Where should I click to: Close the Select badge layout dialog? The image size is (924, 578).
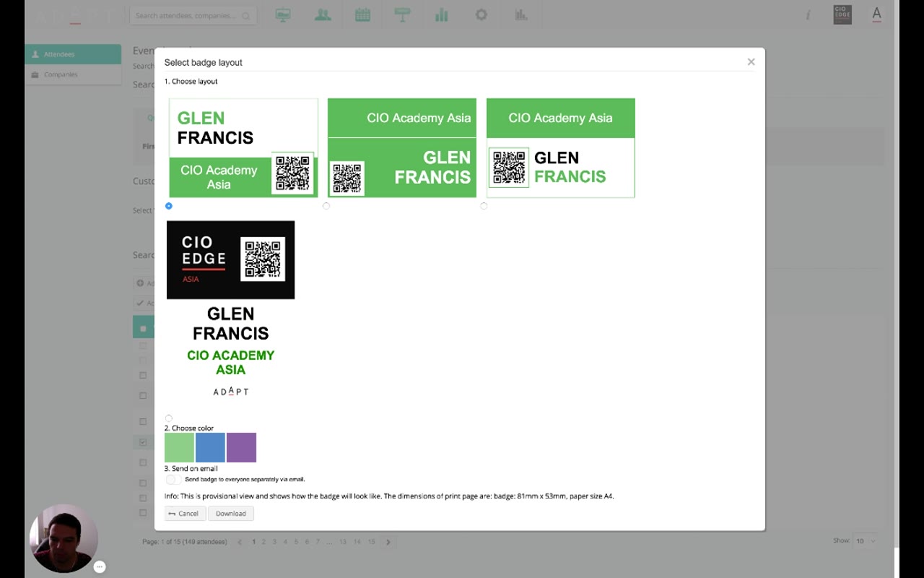pos(751,62)
